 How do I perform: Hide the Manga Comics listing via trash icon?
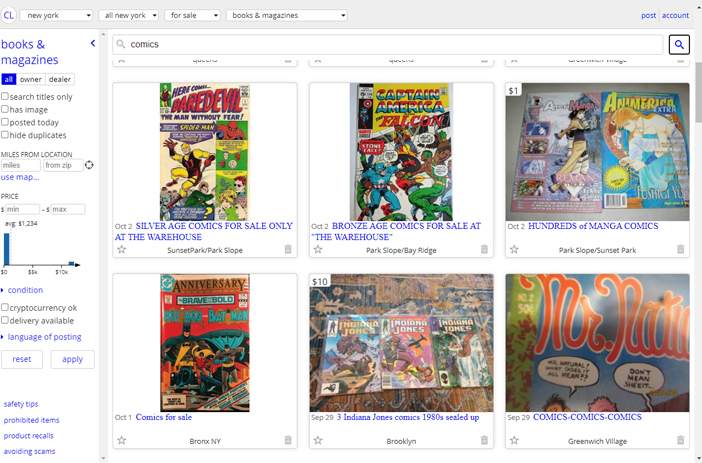(x=681, y=249)
